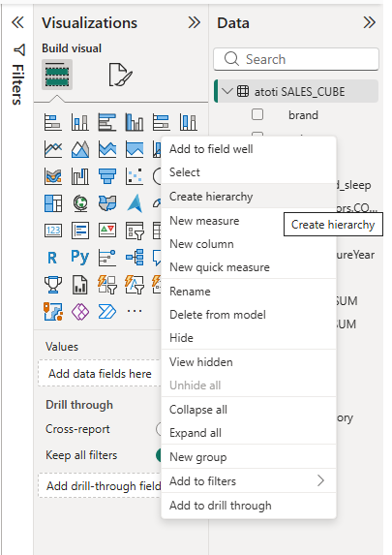
Task: Click the atoti SALES_CUBE table name
Action: [299, 92]
